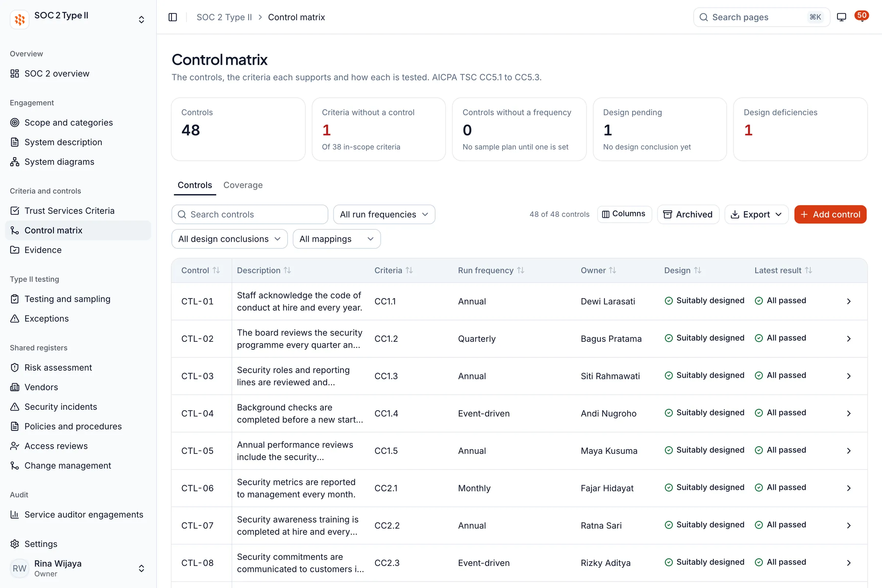This screenshot has height=588, width=882.
Task: Select Control matrix in the sidebar
Action: (78, 230)
